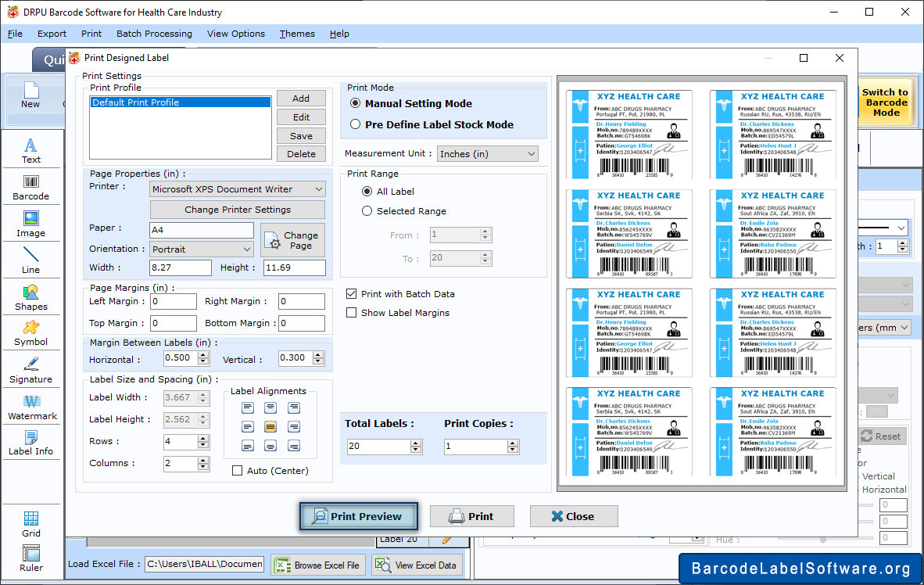Open the Orientation dropdown
This screenshot has width=924, height=585.
click(202, 249)
